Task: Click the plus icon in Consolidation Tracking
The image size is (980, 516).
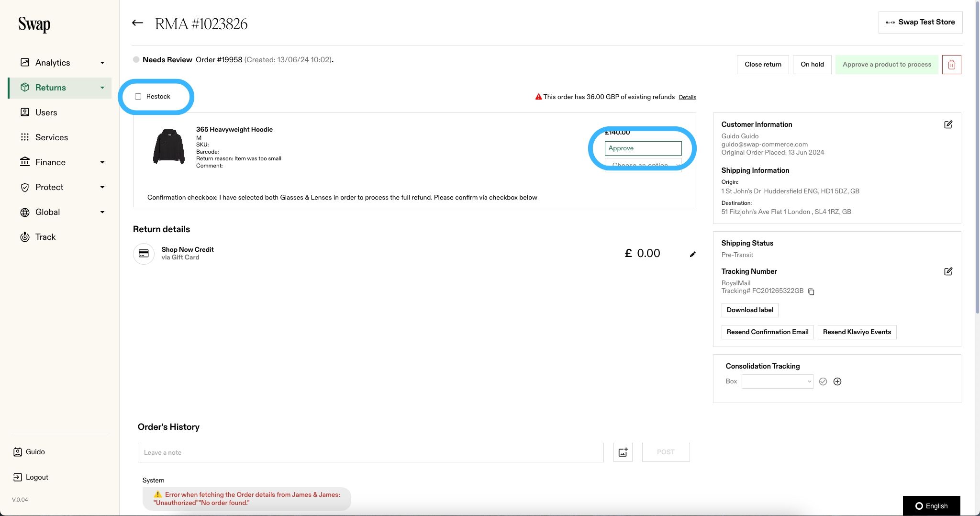Action: tap(837, 381)
